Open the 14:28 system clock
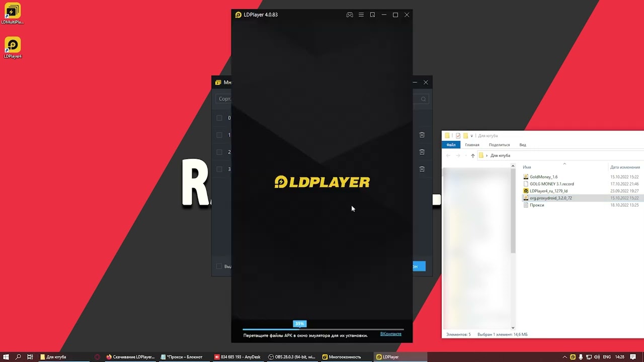This screenshot has width=644, height=362. point(620,357)
